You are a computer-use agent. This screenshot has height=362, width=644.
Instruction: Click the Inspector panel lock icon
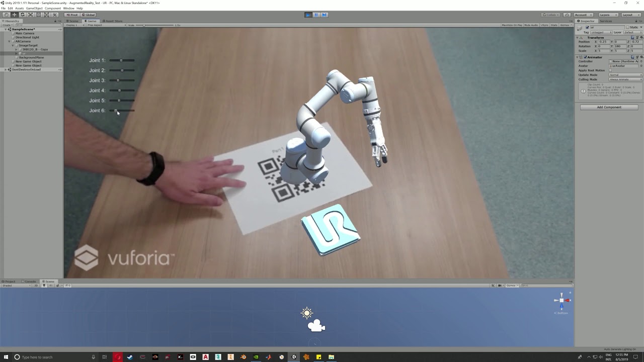(636, 21)
